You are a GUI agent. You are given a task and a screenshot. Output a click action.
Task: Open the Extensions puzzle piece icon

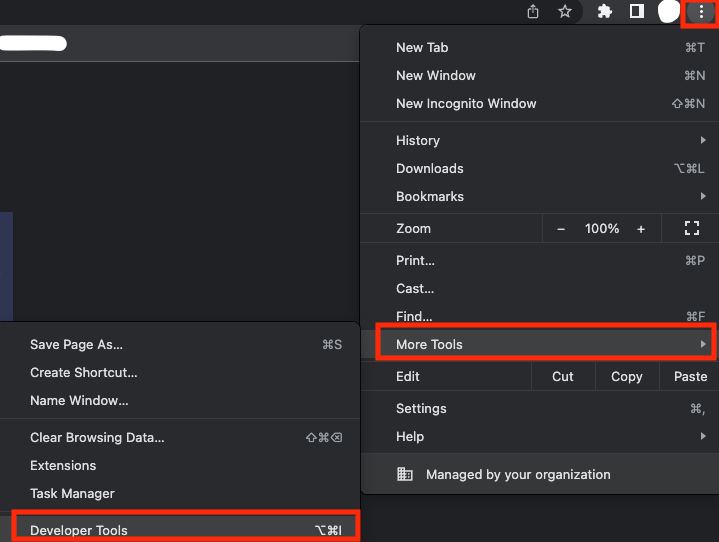pos(605,11)
